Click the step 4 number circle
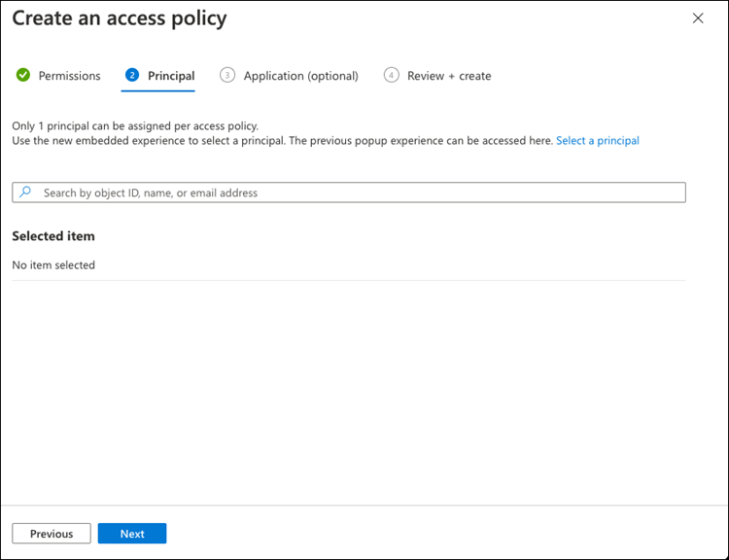729x560 pixels. 392,75
